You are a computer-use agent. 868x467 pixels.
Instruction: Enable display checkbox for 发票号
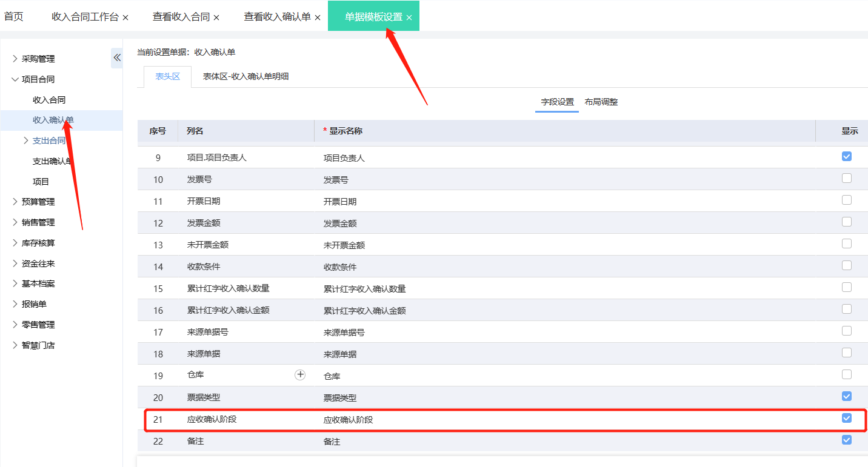point(847,178)
